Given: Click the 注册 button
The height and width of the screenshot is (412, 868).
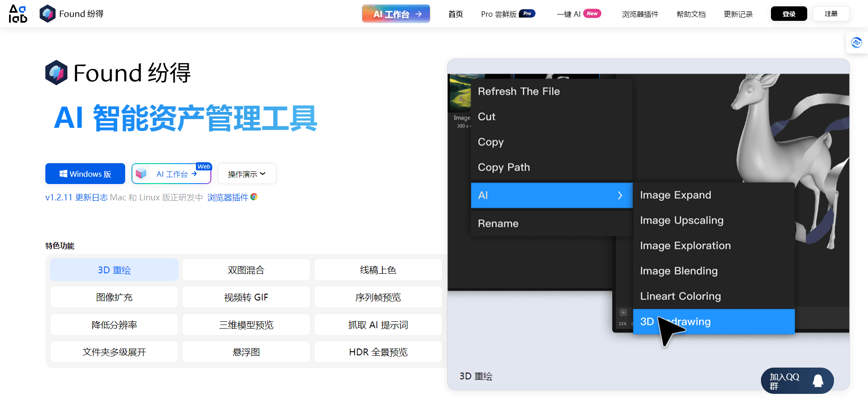Looking at the screenshot, I should click(831, 13).
